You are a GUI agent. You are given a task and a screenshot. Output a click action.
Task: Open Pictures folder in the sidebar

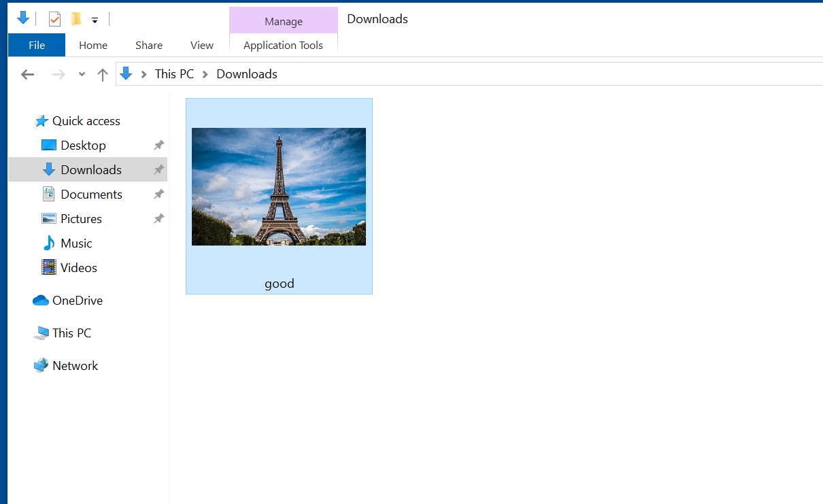pyautogui.click(x=81, y=219)
